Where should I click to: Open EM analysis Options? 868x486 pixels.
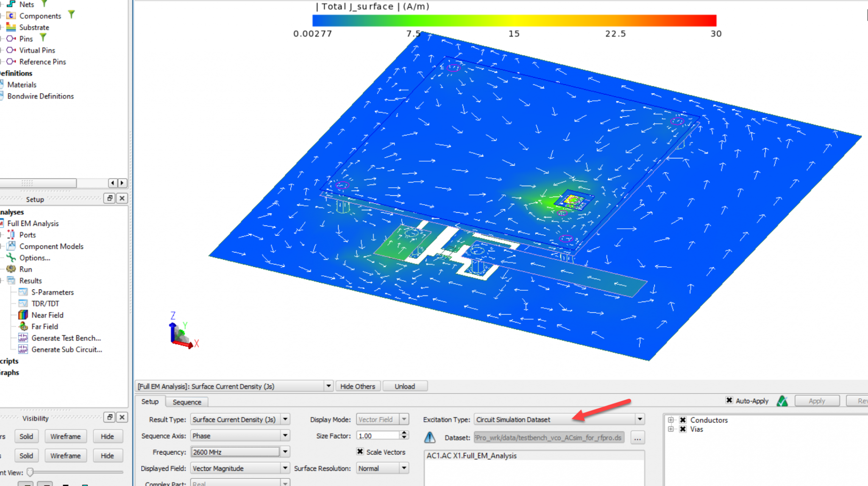34,258
